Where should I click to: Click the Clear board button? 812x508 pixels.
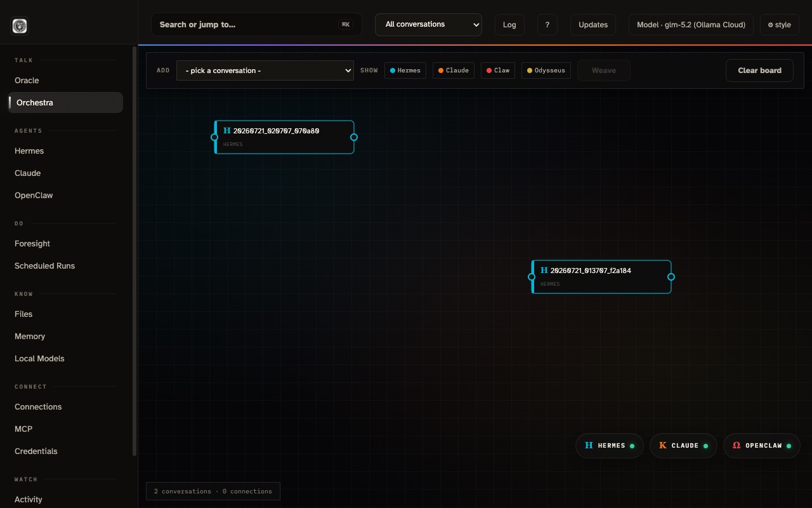coord(759,70)
